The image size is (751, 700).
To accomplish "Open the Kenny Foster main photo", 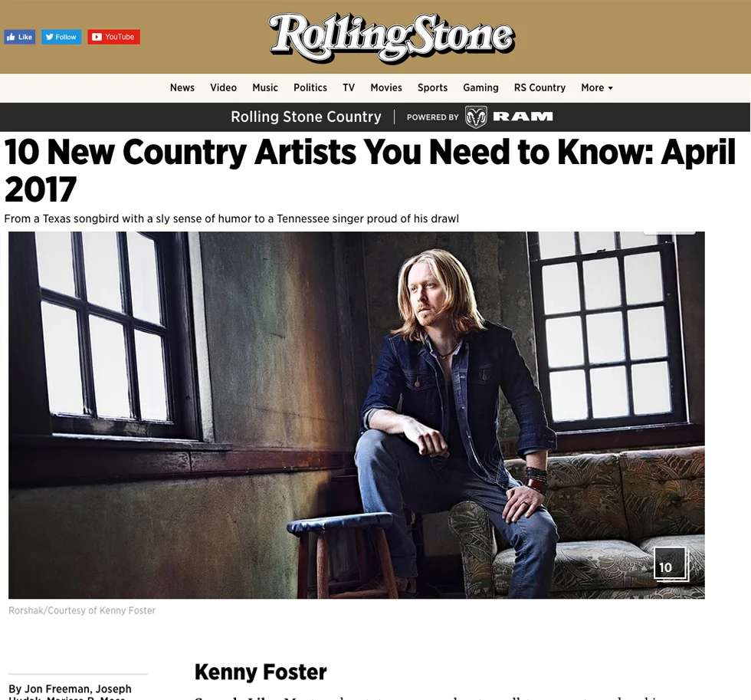I will (356, 415).
